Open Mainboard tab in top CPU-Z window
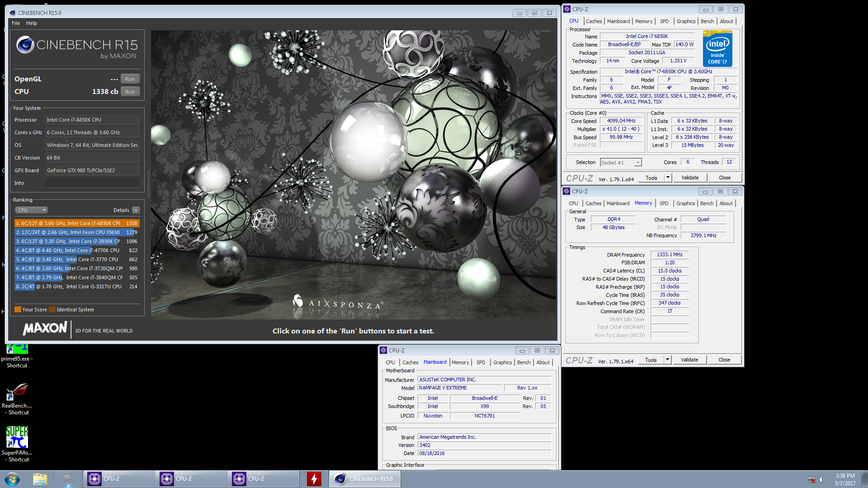Viewport: 868px width, 488px height. coord(618,21)
